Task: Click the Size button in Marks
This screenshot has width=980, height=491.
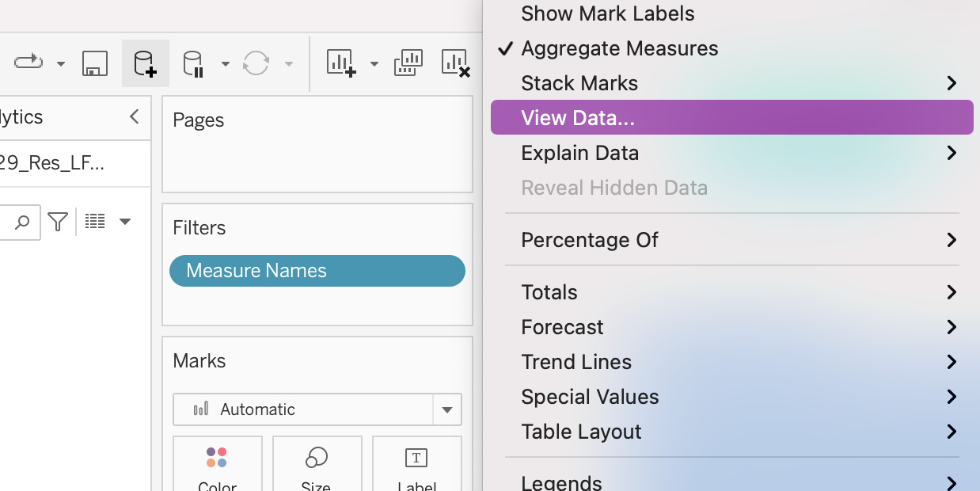Action: (317, 467)
